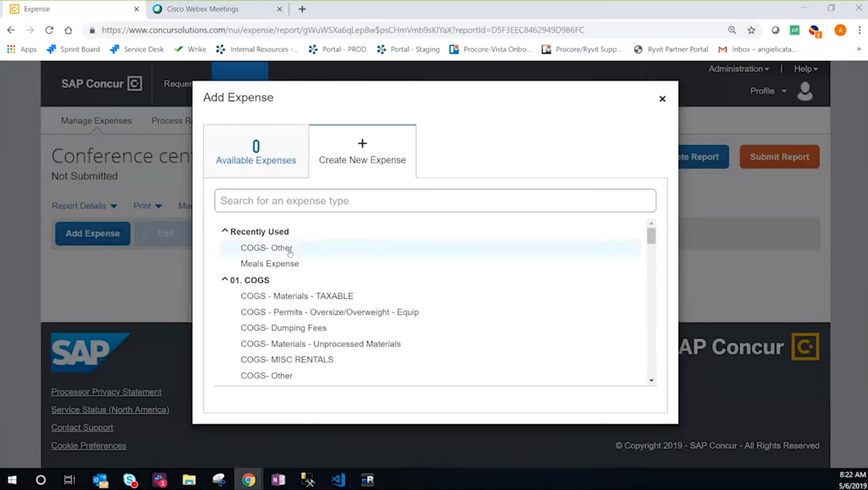Open the Service Desk bookmark
Screen dimensions: 868x490
point(137,49)
